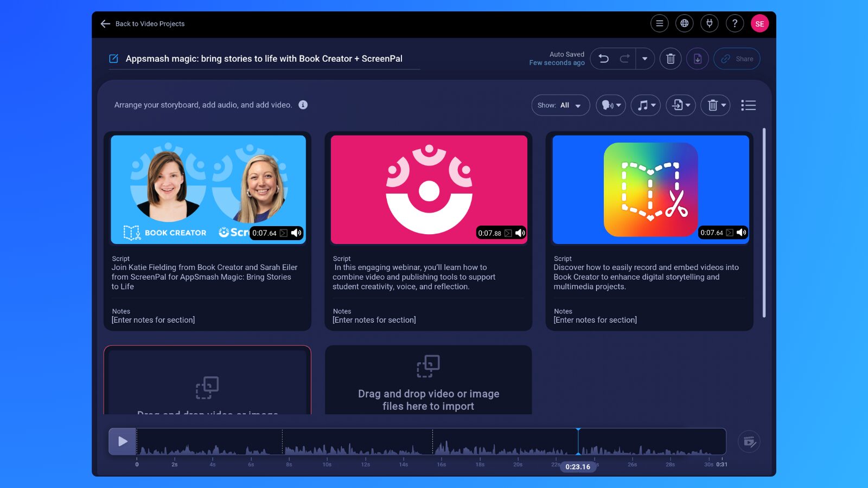This screenshot has width=868, height=488.
Task: Open the import file dropdown
Action: pos(681,105)
